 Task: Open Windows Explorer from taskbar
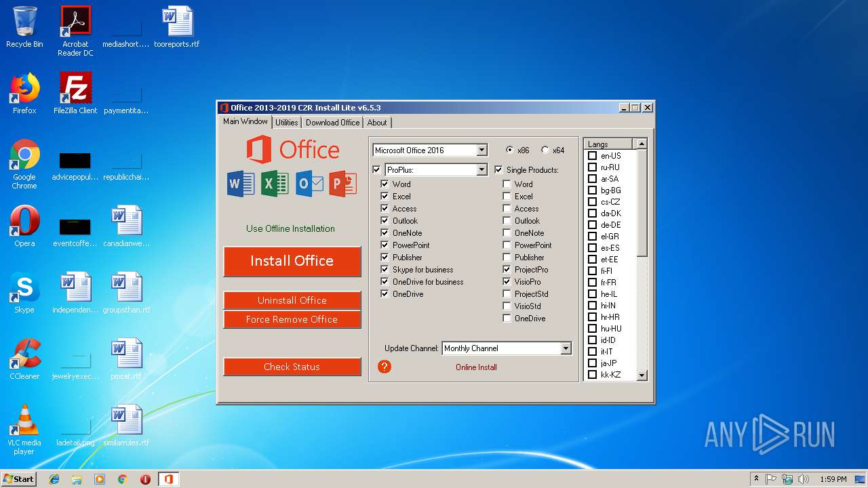pyautogui.click(x=77, y=479)
